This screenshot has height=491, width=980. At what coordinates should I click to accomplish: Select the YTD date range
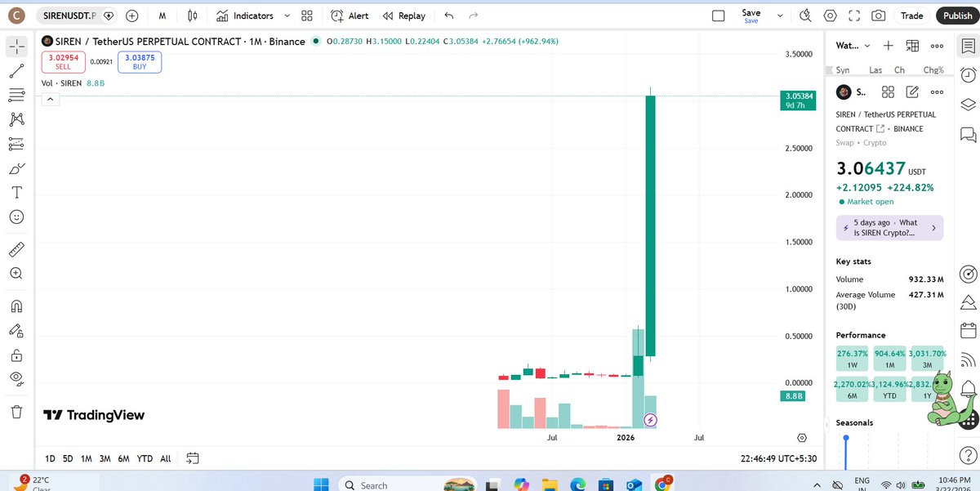click(x=145, y=458)
